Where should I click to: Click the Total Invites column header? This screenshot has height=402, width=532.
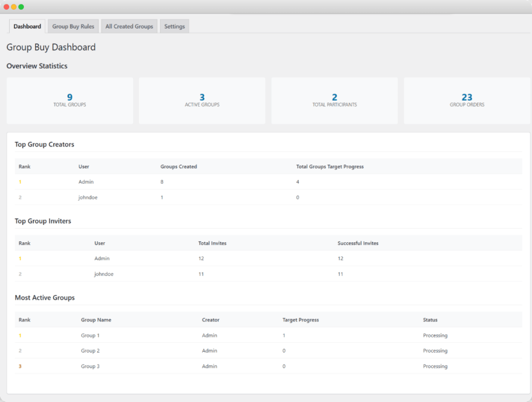[x=212, y=243]
